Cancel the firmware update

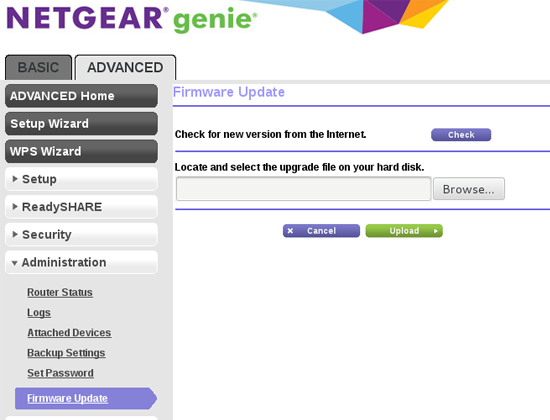coord(321,231)
